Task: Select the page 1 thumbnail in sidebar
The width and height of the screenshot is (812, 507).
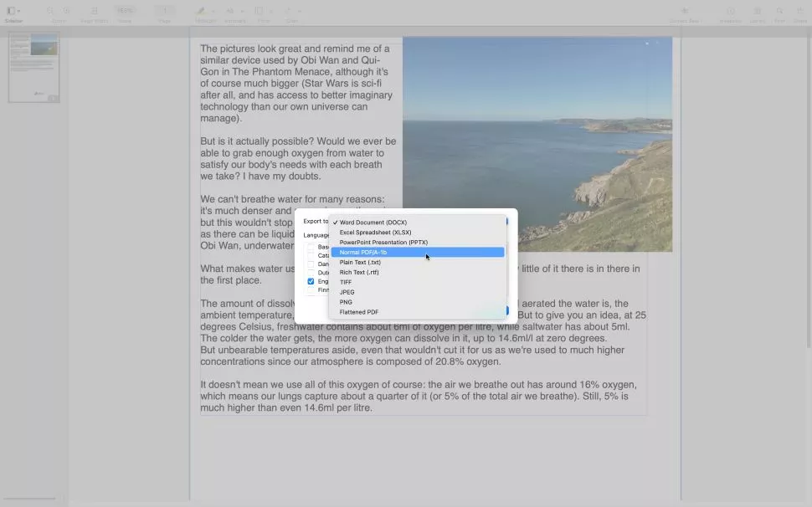Action: tap(33, 67)
